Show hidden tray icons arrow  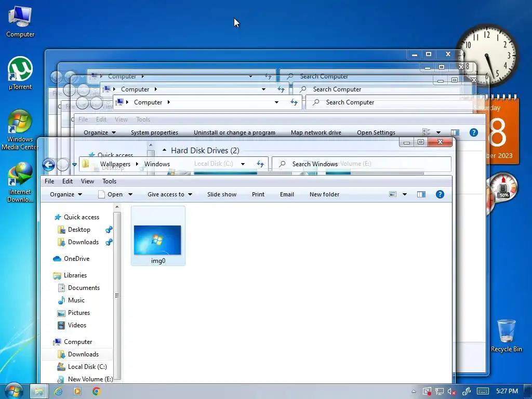tap(414, 392)
